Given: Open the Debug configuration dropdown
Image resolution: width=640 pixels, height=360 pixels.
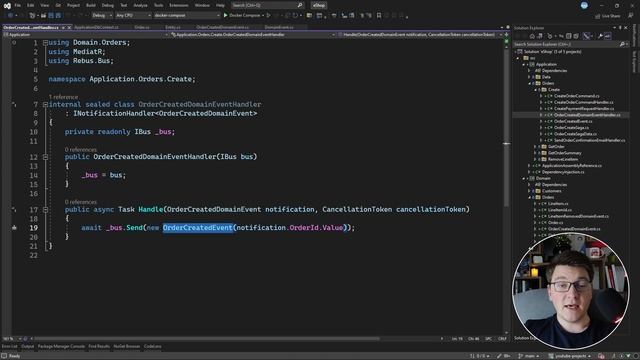Looking at the screenshot, I should pos(102,16).
